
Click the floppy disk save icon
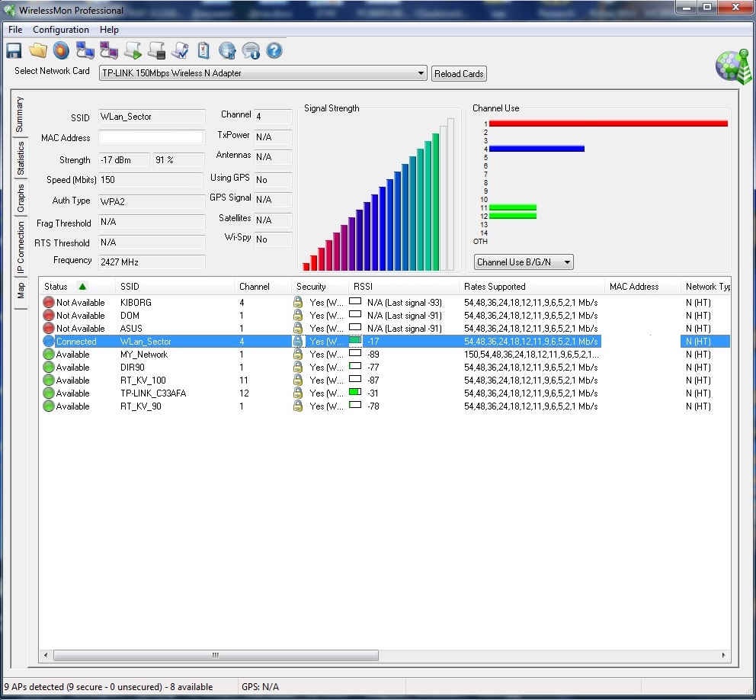[x=14, y=51]
